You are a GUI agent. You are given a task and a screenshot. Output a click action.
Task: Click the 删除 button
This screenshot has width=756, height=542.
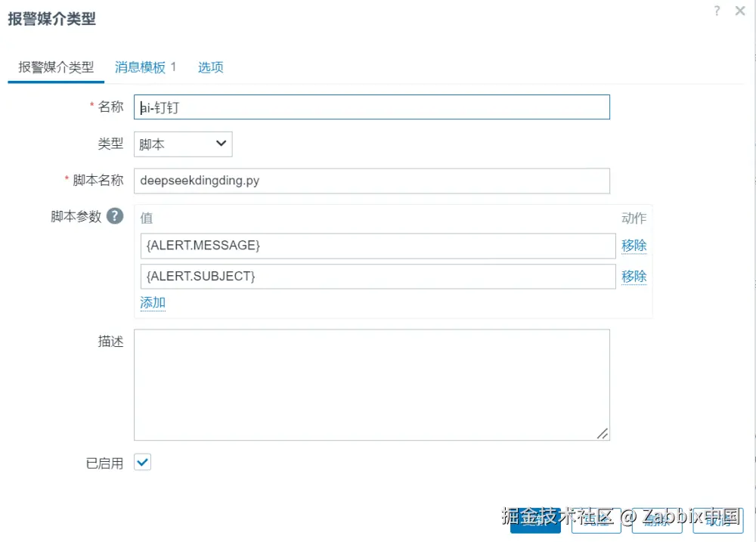coord(657,520)
